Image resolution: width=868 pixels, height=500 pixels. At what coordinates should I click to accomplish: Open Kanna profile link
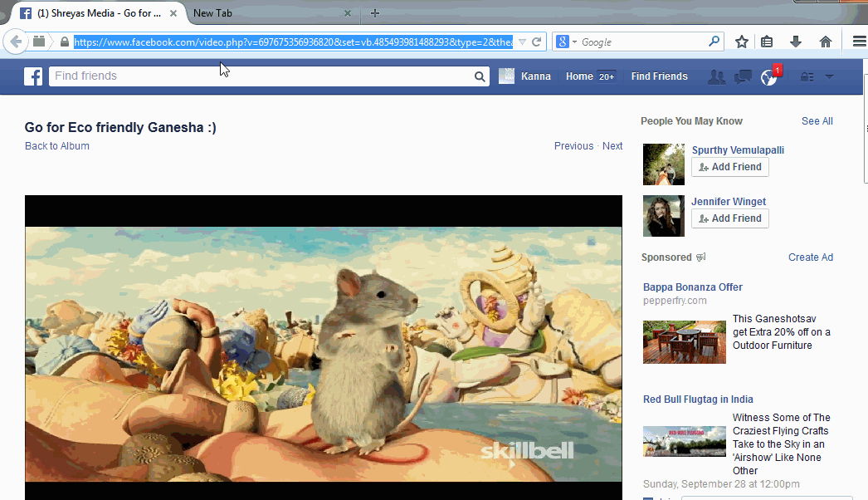(536, 76)
